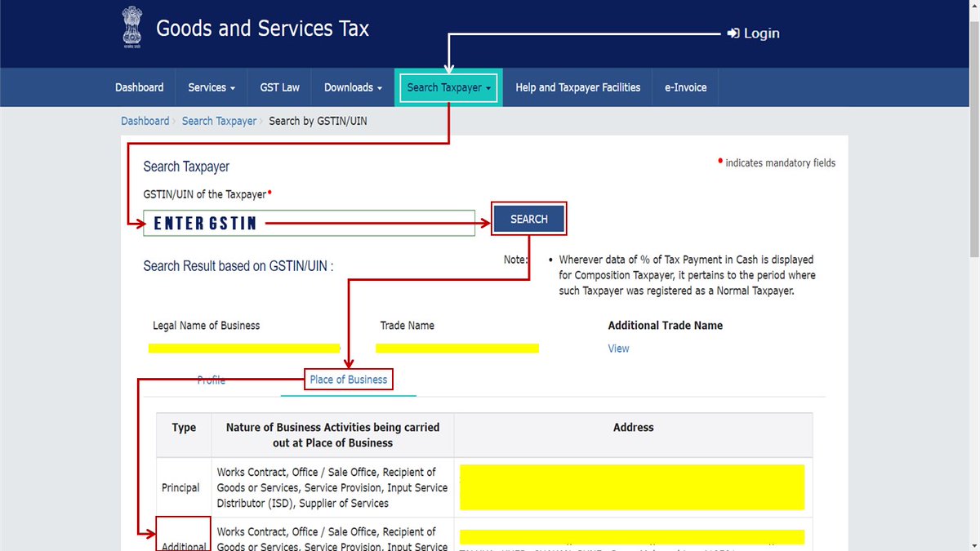Click the Legal Name of Business label
The width and height of the screenshot is (980, 551).
[206, 326]
